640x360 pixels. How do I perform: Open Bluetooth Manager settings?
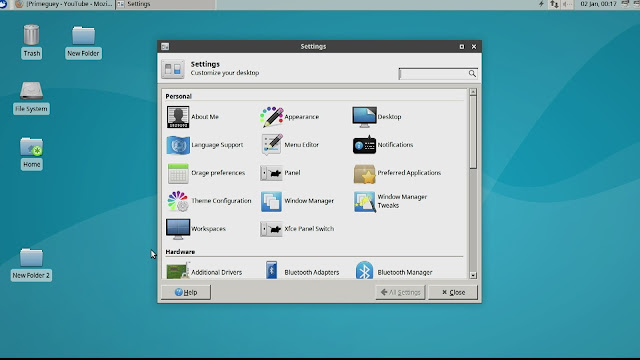coord(393,271)
